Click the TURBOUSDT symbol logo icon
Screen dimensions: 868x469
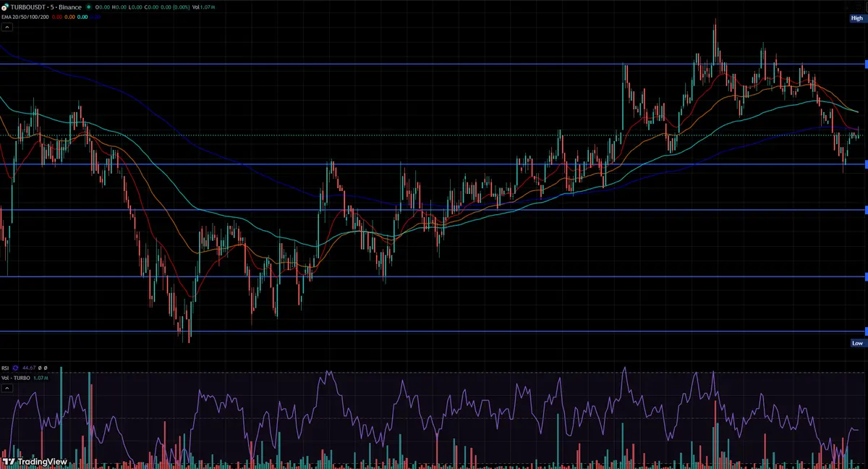(x=5, y=7)
